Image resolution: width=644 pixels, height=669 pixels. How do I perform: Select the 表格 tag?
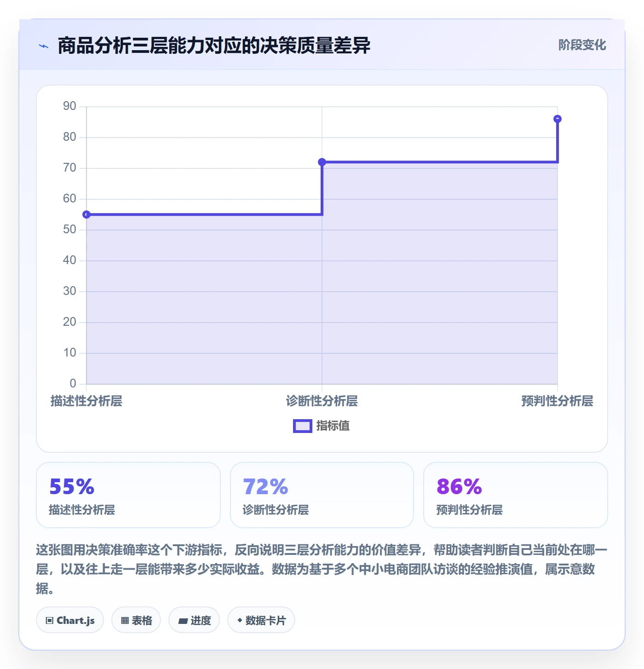136,620
